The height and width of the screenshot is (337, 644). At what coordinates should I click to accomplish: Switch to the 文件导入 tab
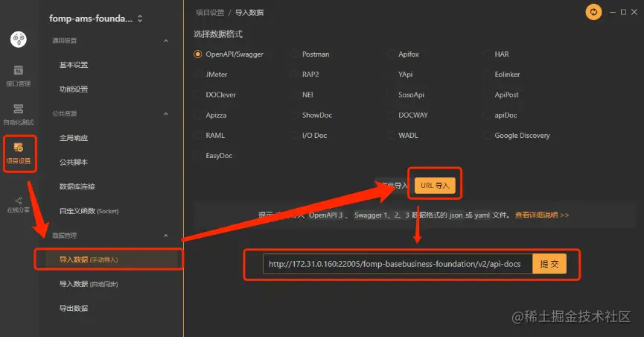pyautogui.click(x=395, y=186)
